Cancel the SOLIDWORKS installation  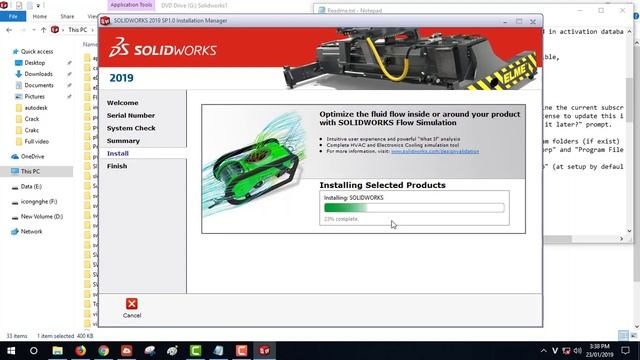(x=131, y=308)
